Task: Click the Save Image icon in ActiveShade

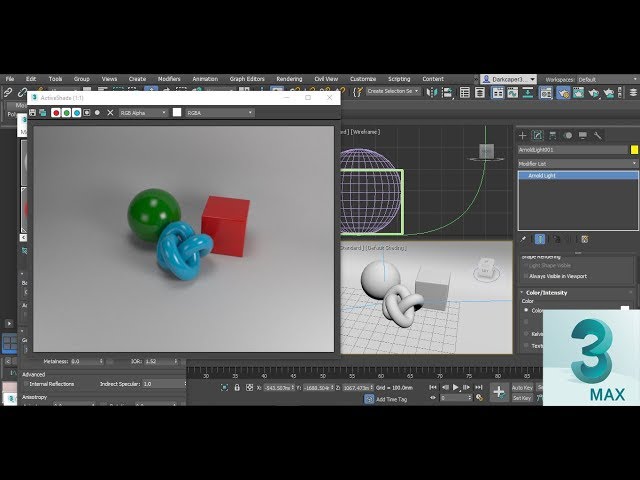Action: tap(32, 113)
